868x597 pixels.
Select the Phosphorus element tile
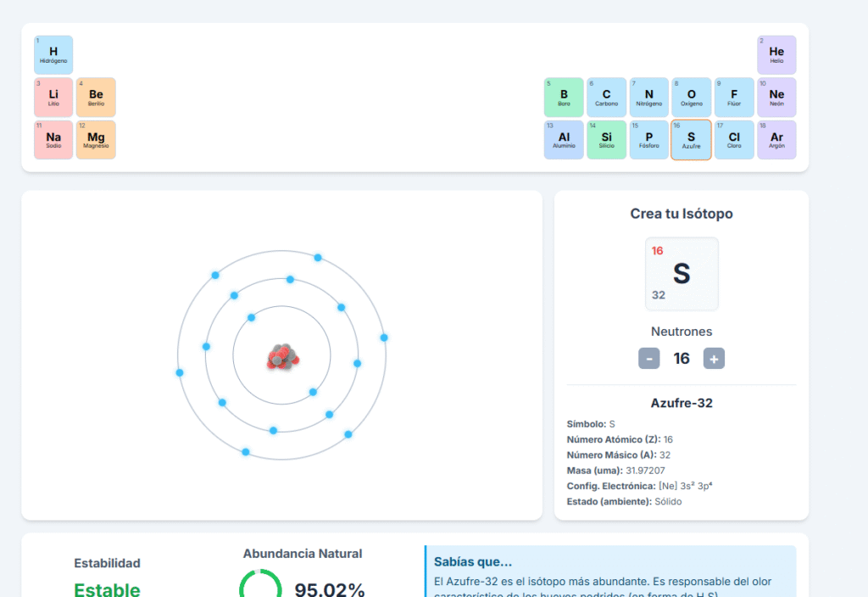click(648, 140)
